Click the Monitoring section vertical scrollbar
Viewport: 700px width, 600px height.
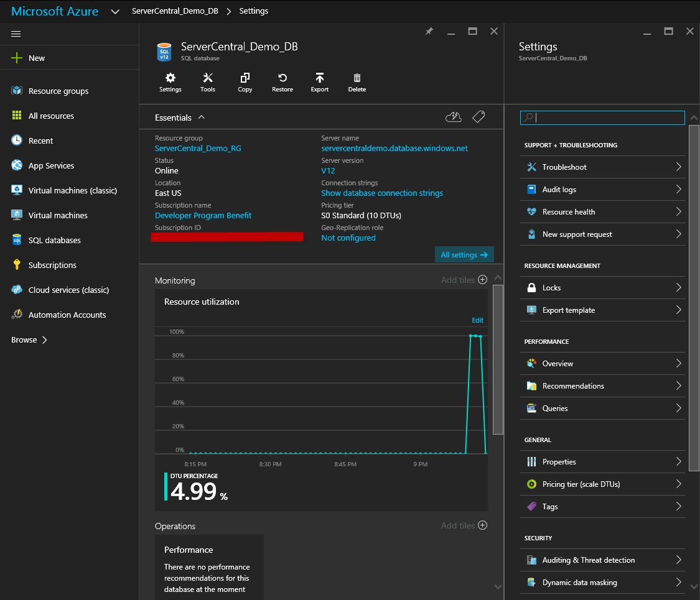coord(498,359)
